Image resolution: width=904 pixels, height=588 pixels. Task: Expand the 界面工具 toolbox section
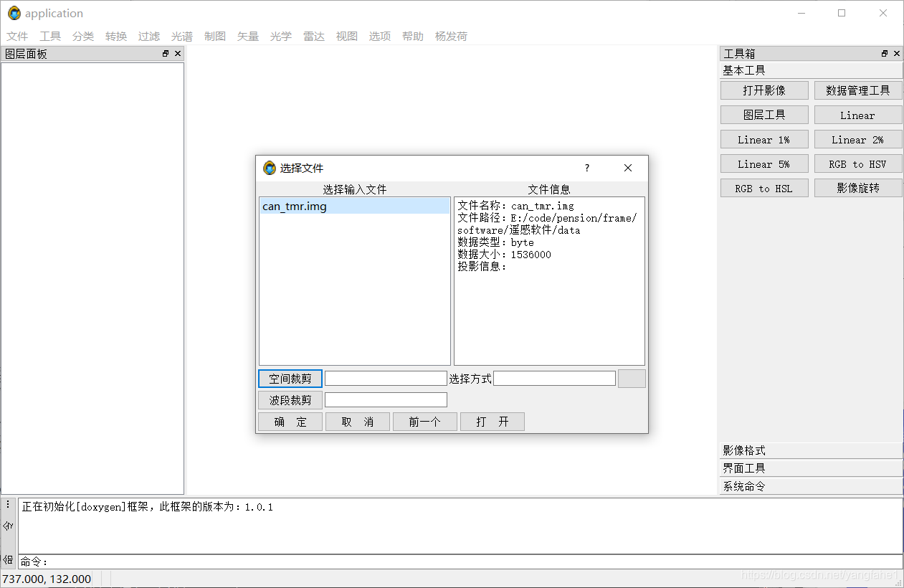[811, 468]
